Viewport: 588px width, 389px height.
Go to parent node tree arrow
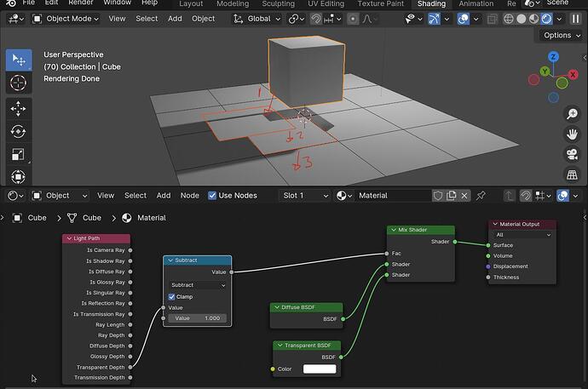(509, 196)
